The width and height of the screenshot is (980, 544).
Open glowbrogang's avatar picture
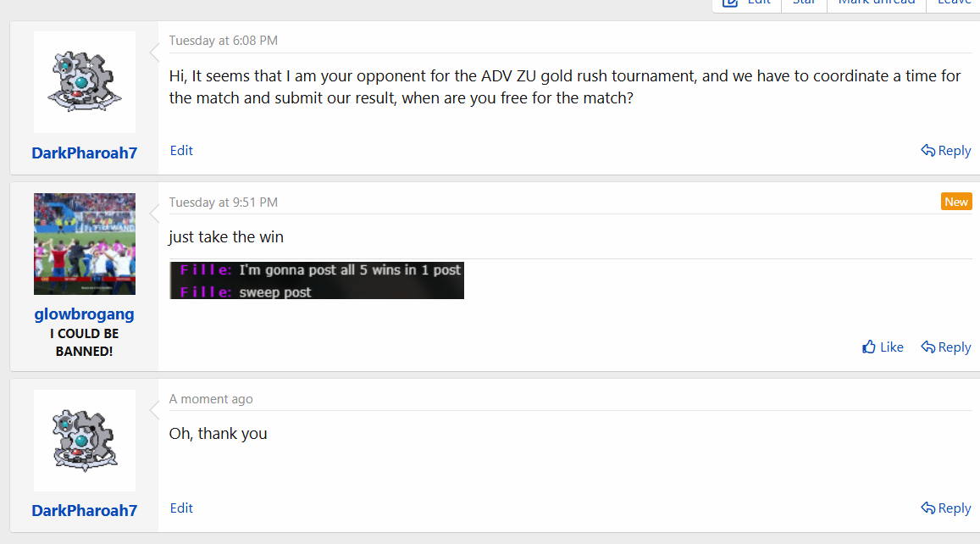pyautogui.click(x=84, y=244)
